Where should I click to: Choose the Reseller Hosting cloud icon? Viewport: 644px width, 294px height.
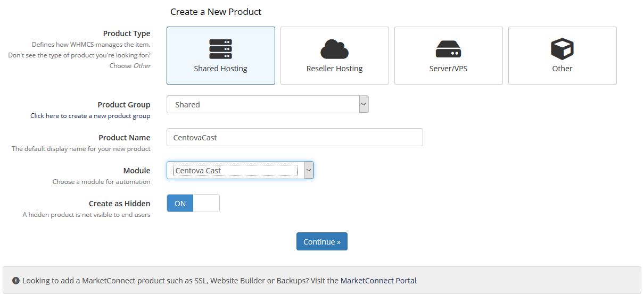(334, 49)
